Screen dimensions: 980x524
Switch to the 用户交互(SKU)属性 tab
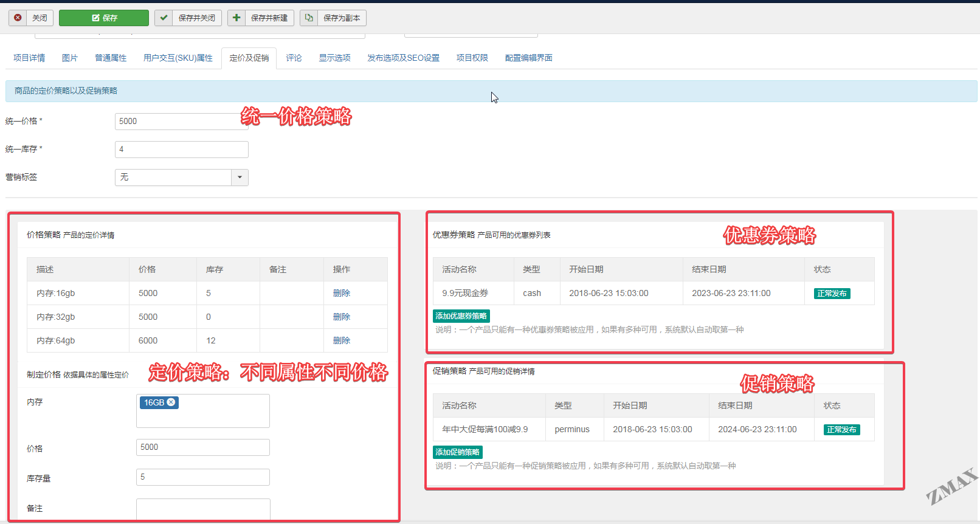point(178,58)
